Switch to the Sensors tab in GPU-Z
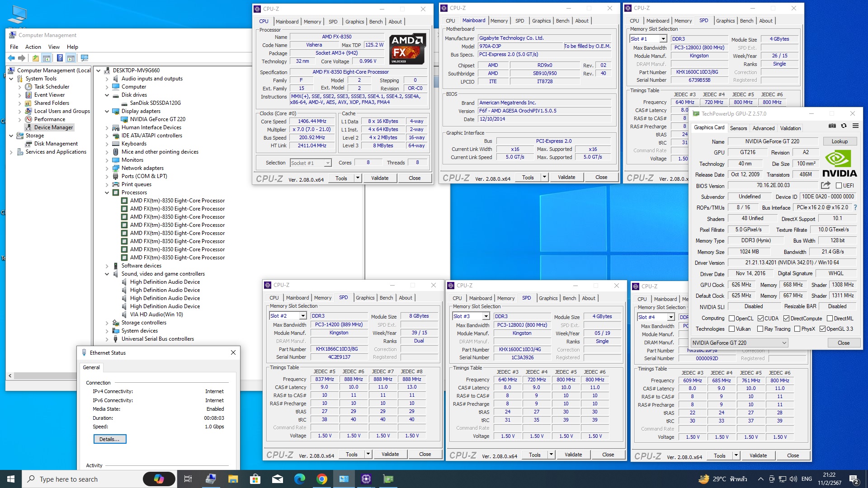This screenshot has width=868, height=488. (738, 128)
